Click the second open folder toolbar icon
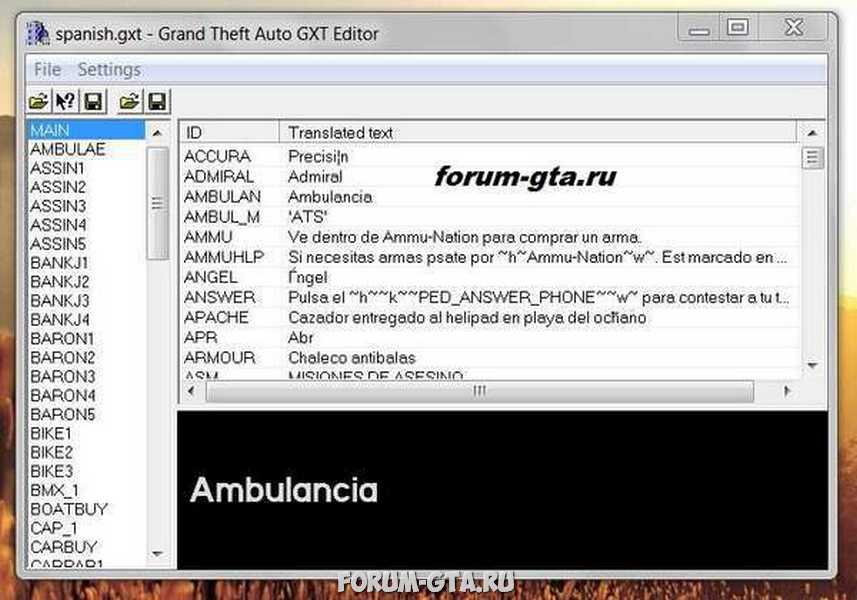Viewport: 857px width, 600px height. pyautogui.click(x=130, y=102)
